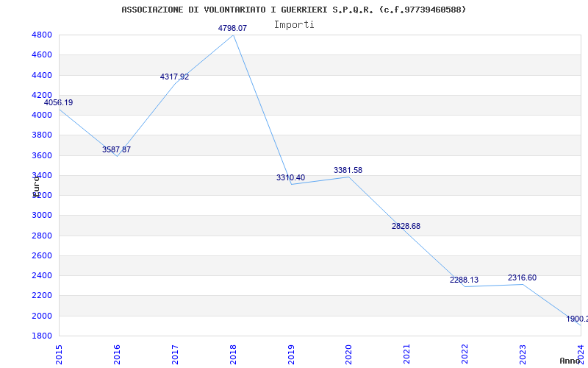588x368 pixels.
Task: Click the y-axis value 2400
Action: coord(42,275)
